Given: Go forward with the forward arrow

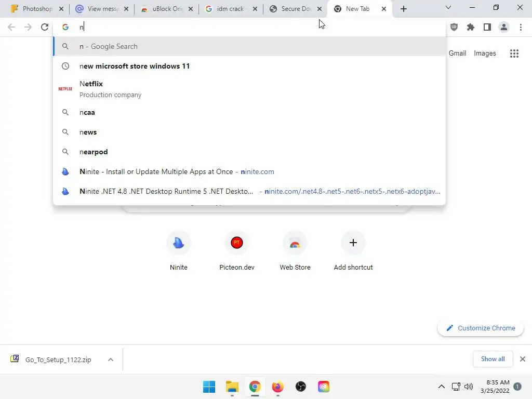Looking at the screenshot, I should pyautogui.click(x=28, y=27).
